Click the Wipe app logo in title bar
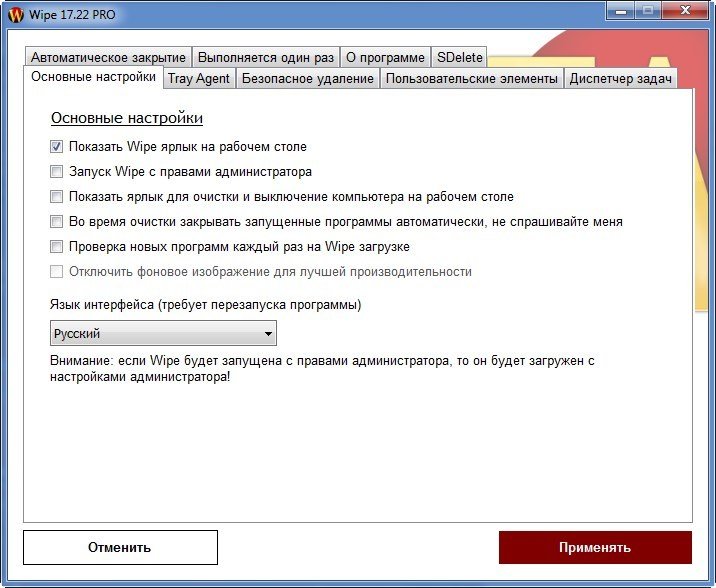 [x=16, y=15]
